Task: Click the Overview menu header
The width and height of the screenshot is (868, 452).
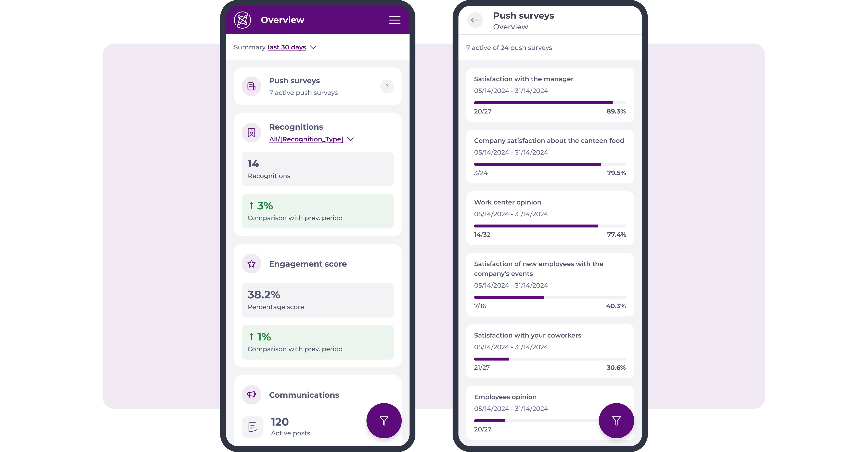Action: click(x=283, y=20)
